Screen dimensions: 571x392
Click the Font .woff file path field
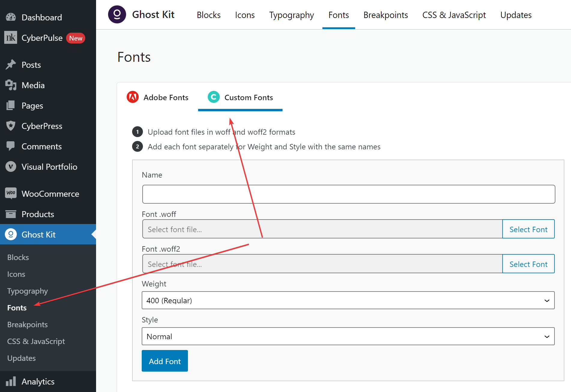pos(322,229)
